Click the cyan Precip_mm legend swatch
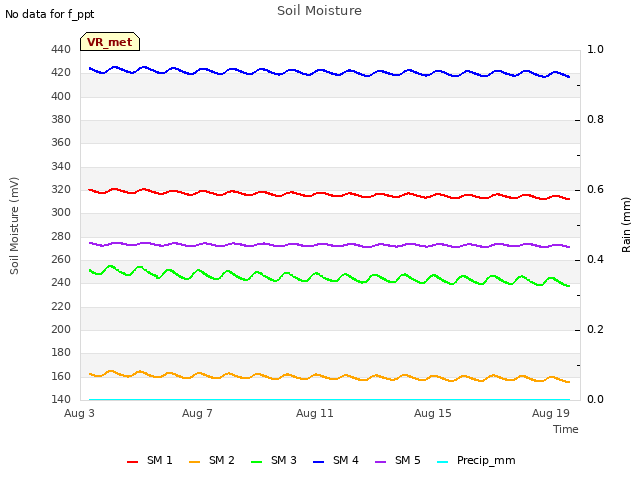The height and width of the screenshot is (480, 640). pyautogui.click(x=443, y=462)
